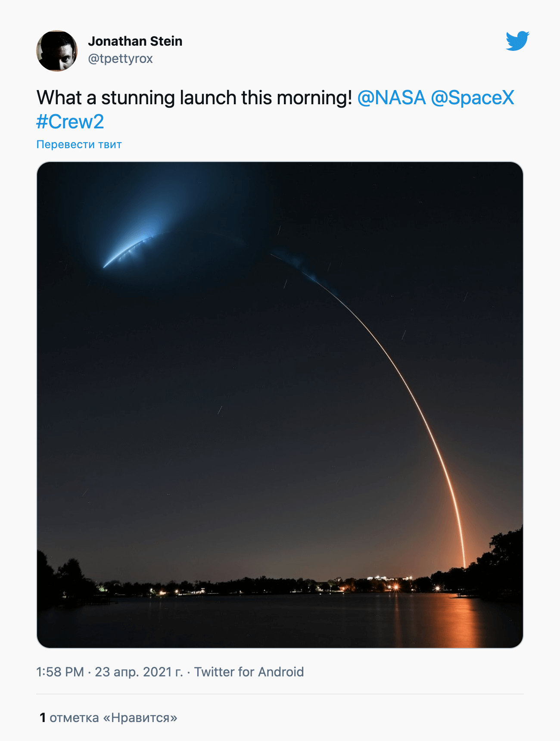Image resolution: width=560 pixels, height=741 pixels.
Task: Open the @SpaceX mention link
Action: 472,98
